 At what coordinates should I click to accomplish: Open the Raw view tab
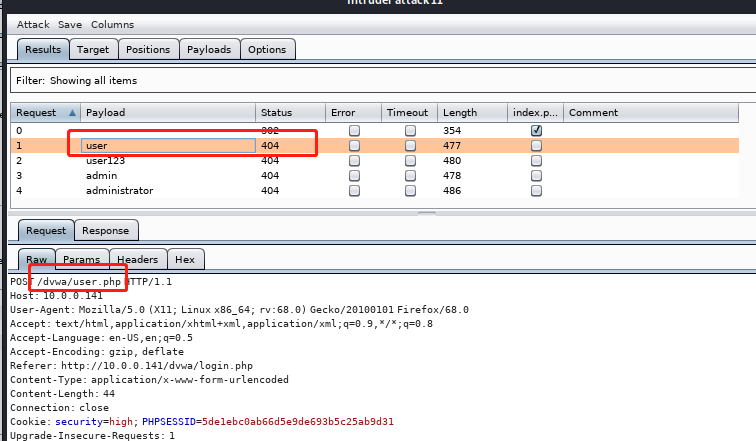[37, 260]
